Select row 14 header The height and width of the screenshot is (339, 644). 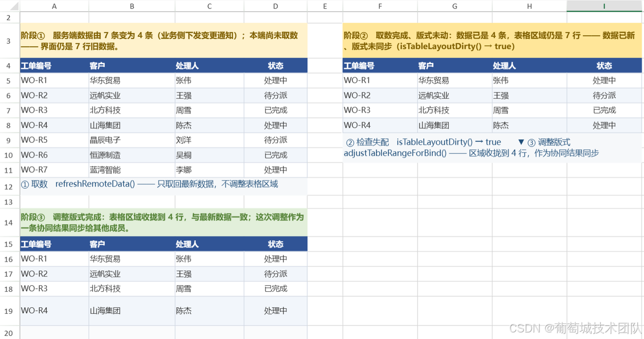[x=10, y=222]
